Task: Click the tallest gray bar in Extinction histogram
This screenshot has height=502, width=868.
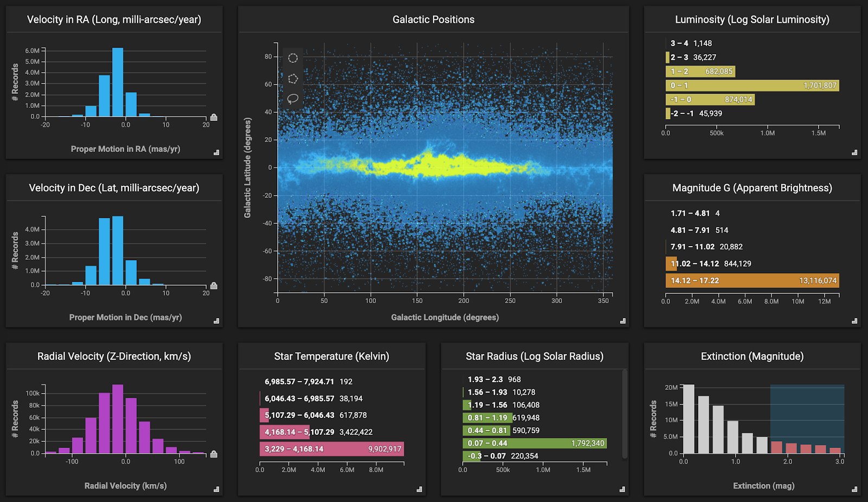Action: 688,419
